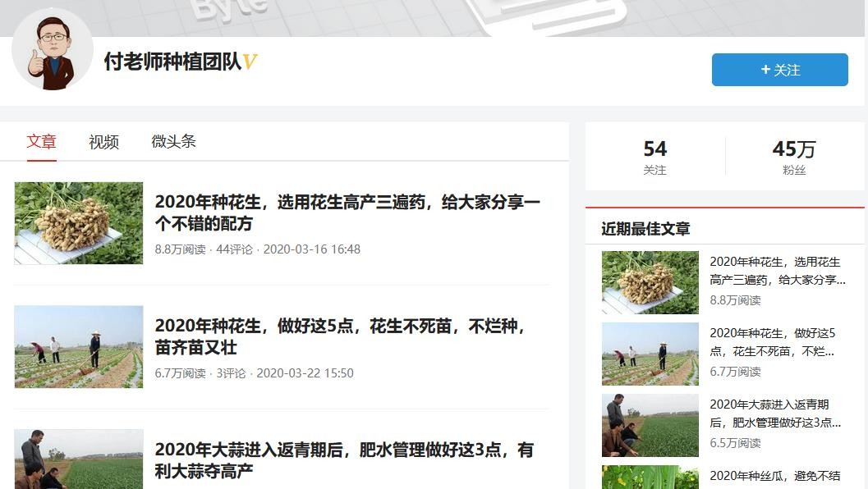Open sidebar article 2020年种丝瓜
The height and width of the screenshot is (489, 868).
(x=775, y=476)
